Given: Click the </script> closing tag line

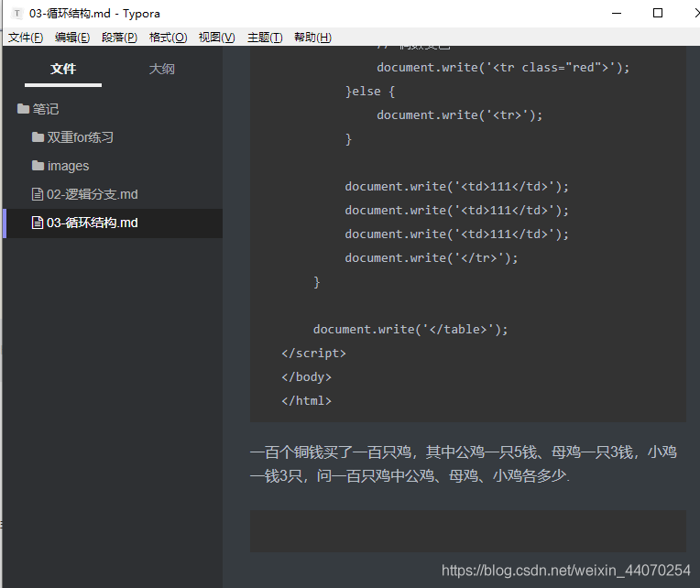Looking at the screenshot, I should (x=314, y=354).
